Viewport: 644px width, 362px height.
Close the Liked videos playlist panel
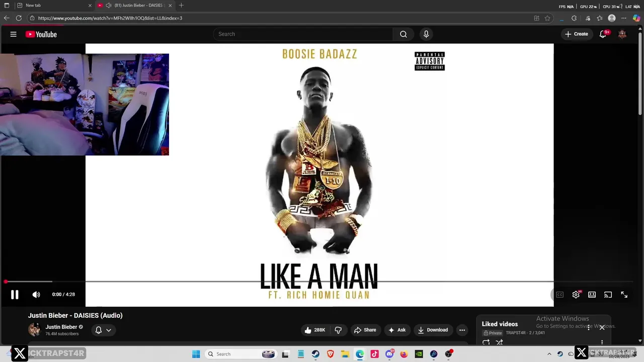[x=602, y=327]
